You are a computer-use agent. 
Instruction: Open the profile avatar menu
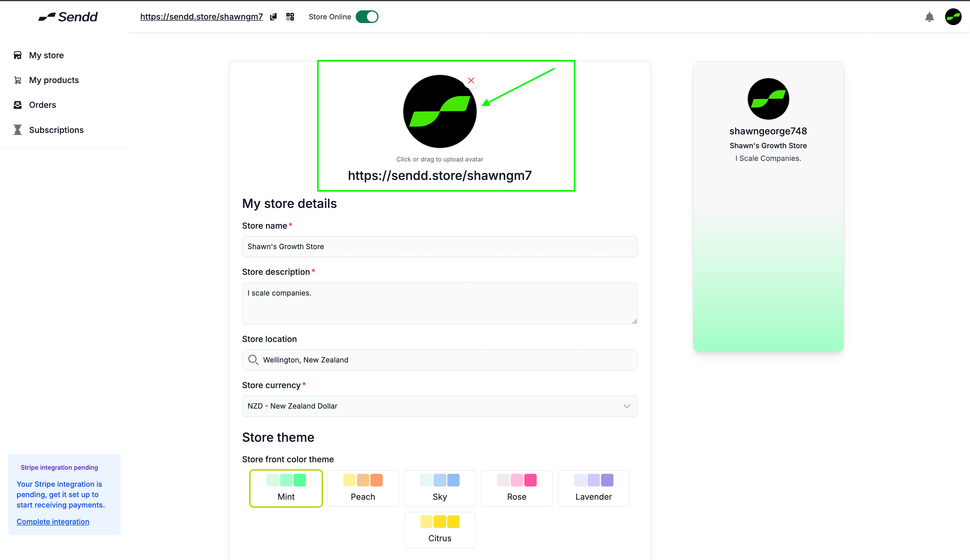click(x=953, y=17)
